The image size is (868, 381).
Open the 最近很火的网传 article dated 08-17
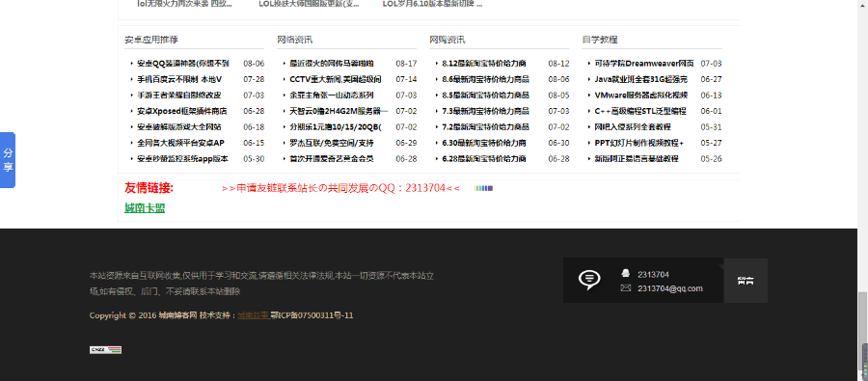332,64
